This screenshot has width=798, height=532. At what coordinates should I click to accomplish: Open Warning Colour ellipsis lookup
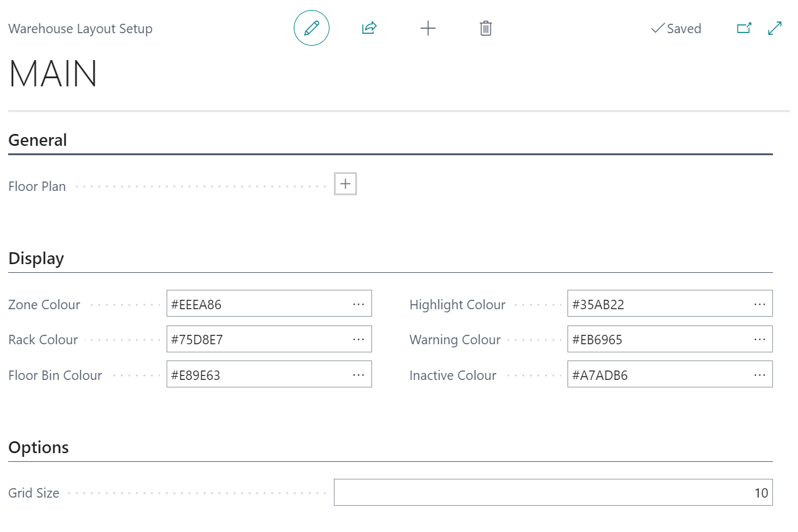(x=759, y=339)
